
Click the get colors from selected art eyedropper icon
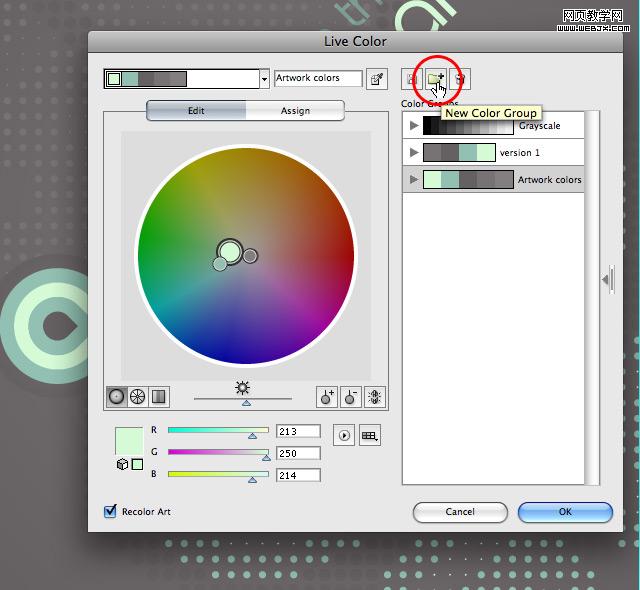pos(376,79)
